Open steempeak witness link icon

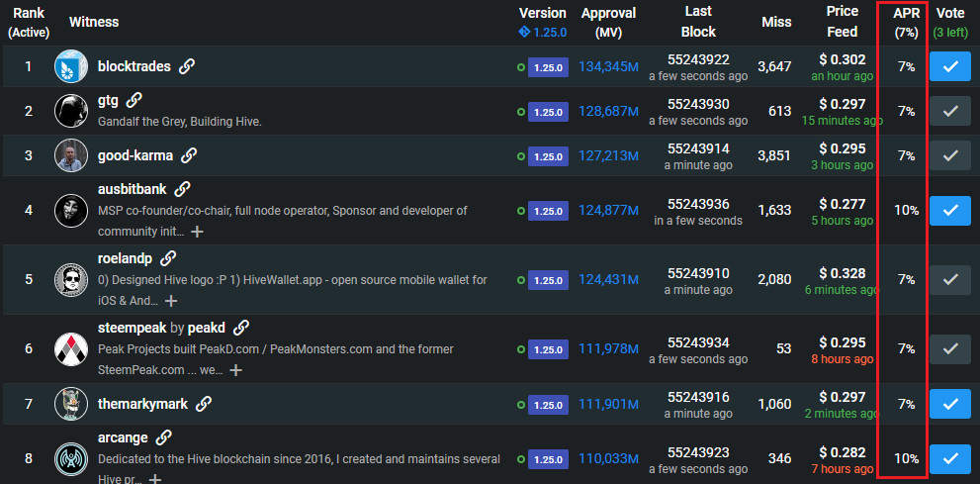[x=241, y=328]
